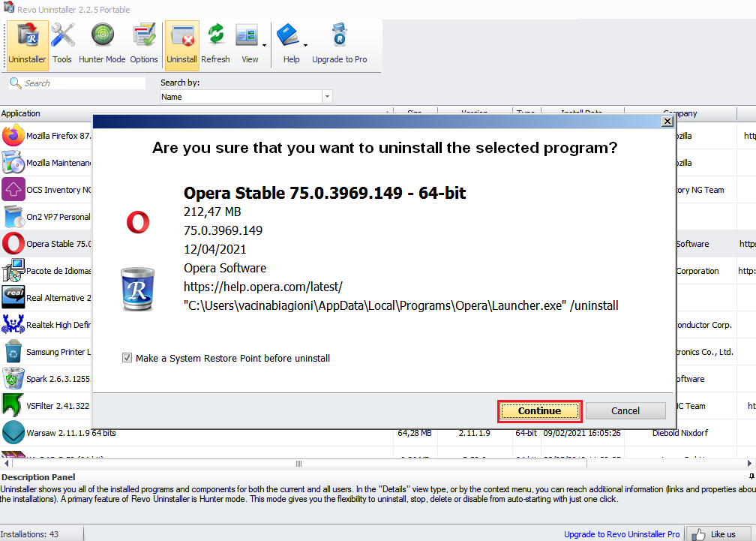Open the Search by Name dropdown

pos(328,96)
